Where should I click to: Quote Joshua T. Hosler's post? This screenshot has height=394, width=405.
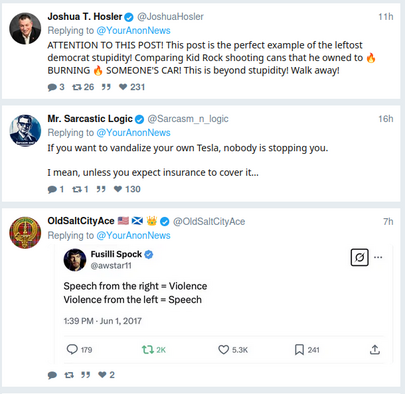click(106, 87)
